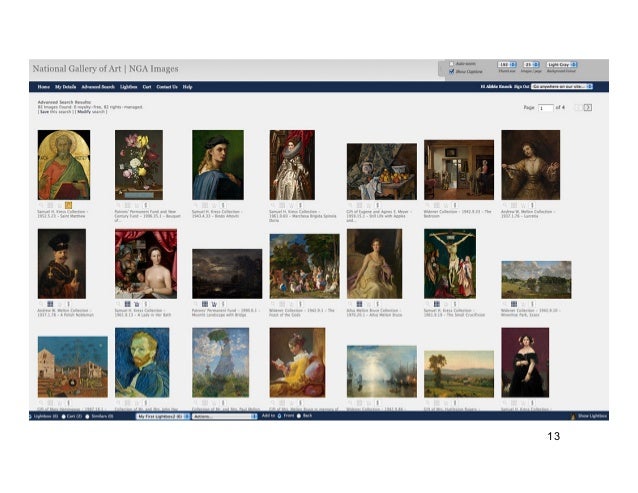Open the Van Gogh self-portrait thumbnail
Screen dimensions: 638x493
142,362
